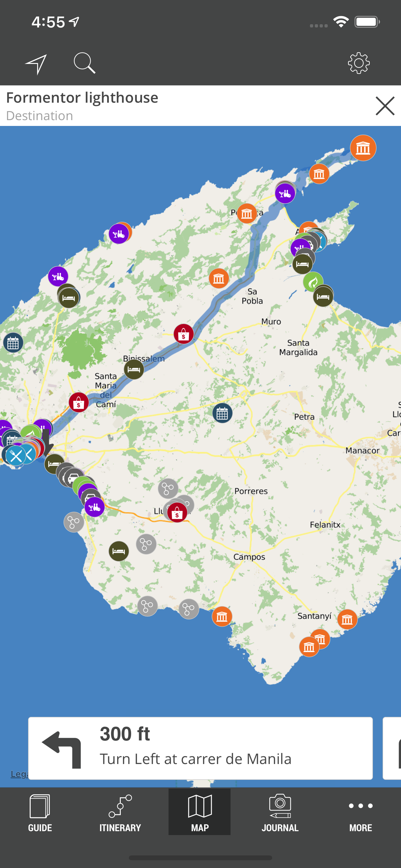Tap the gray route marker beside the southwest hotel

(x=146, y=544)
